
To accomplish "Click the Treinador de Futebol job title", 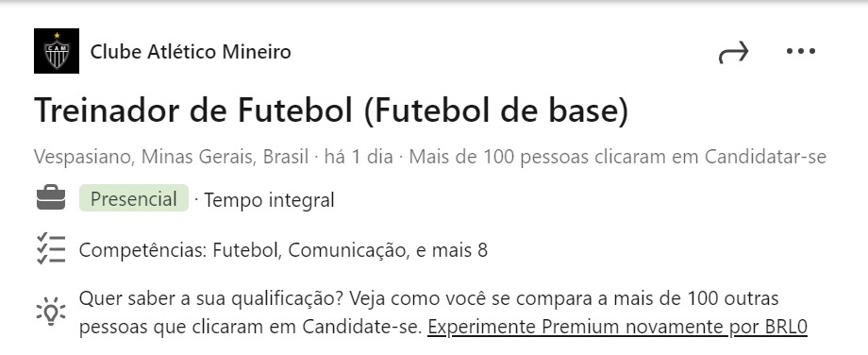I will click(331, 110).
